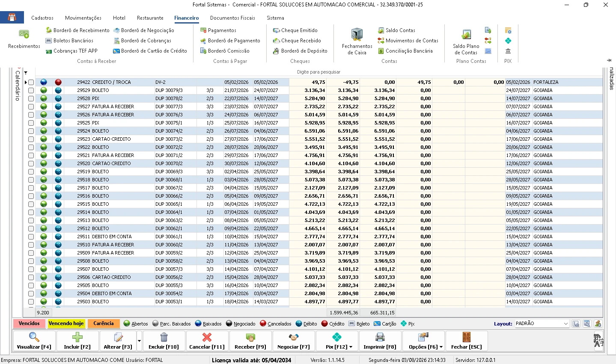Viewport: 616px width, 364px height.
Task: Click the Imprimir [F8] button
Action: click(x=380, y=341)
